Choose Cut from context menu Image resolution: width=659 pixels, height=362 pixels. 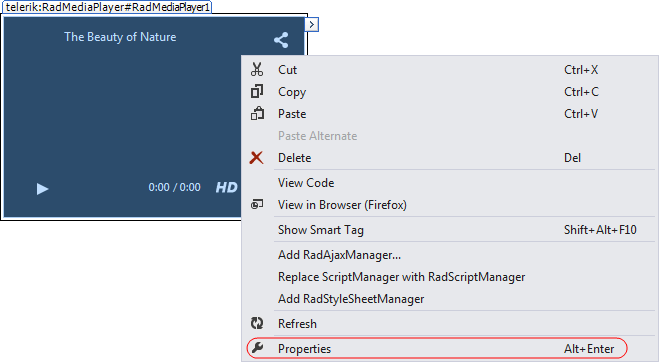tap(450, 69)
